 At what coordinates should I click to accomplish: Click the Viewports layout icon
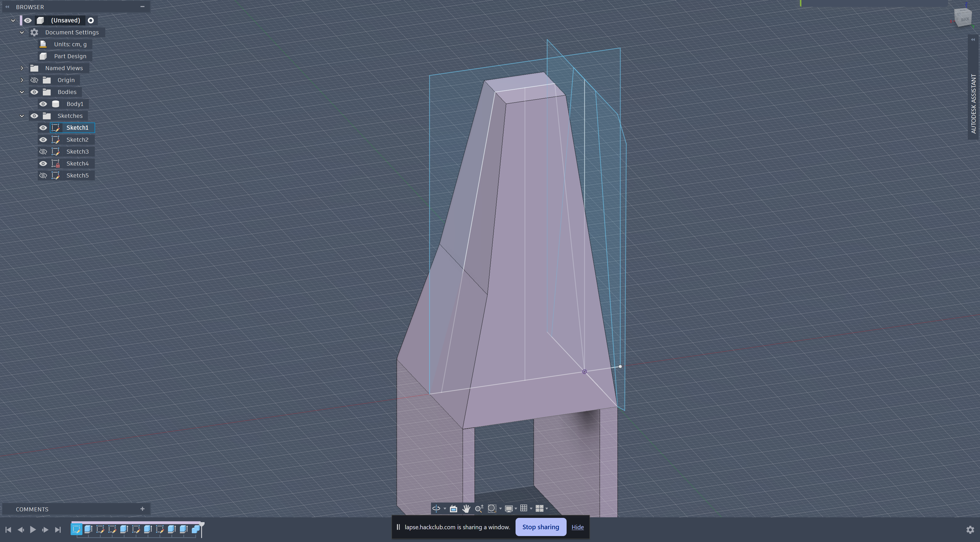539,508
